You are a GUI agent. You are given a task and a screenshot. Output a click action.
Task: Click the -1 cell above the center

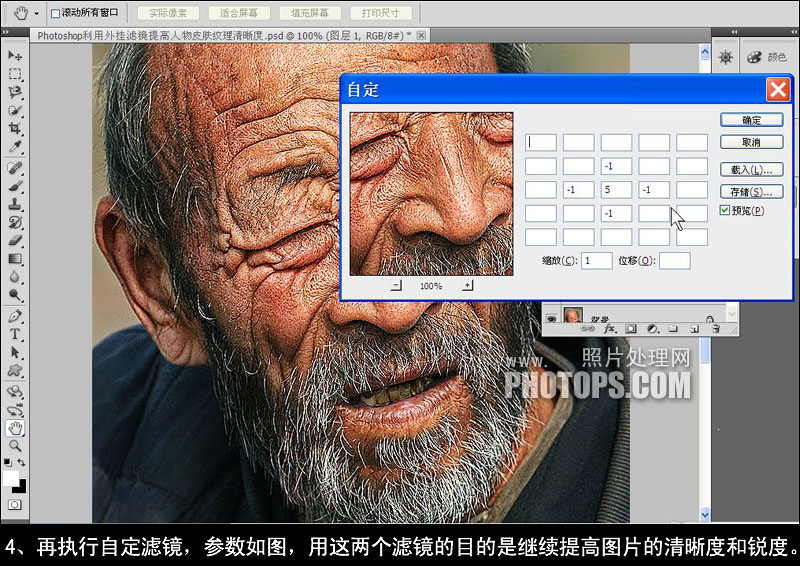(x=616, y=166)
